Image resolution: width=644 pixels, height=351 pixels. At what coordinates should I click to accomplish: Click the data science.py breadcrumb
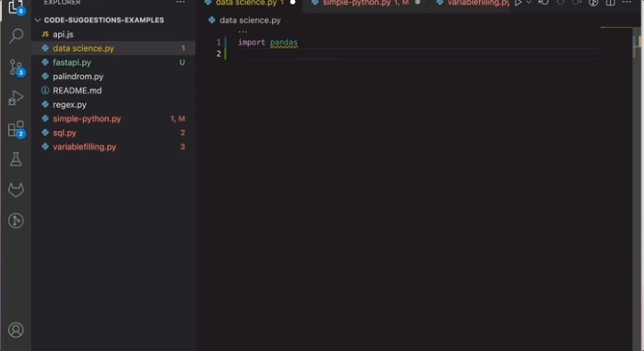pyautogui.click(x=250, y=20)
